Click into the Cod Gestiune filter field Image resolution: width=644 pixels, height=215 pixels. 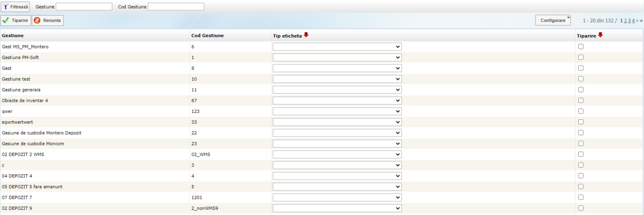(175, 6)
